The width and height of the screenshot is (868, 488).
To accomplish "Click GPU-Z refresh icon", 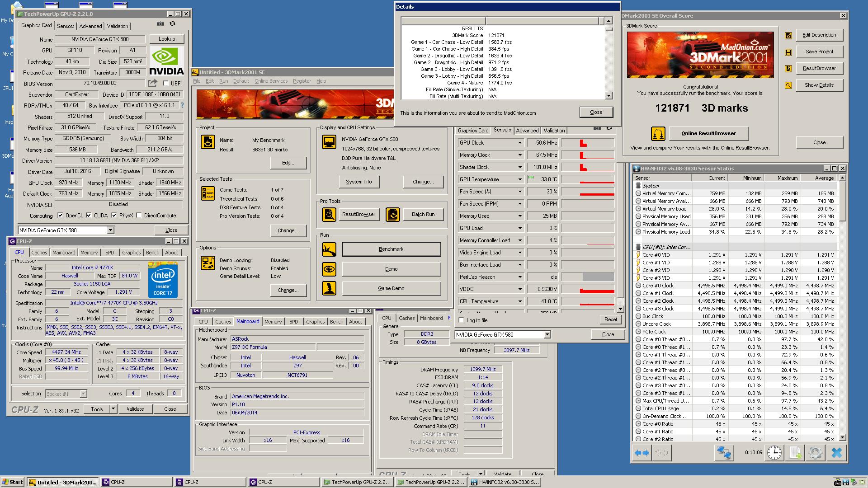I will pyautogui.click(x=172, y=24).
